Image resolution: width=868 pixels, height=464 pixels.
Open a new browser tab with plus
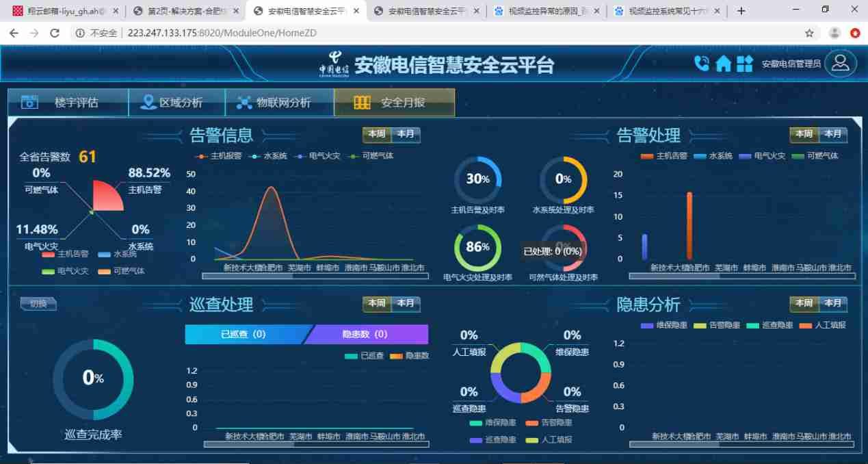pos(741,11)
